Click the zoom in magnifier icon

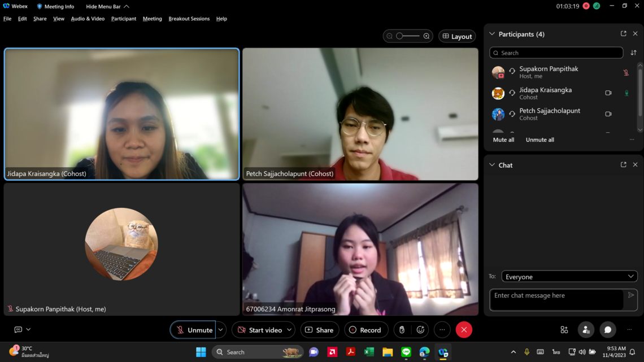tap(427, 36)
